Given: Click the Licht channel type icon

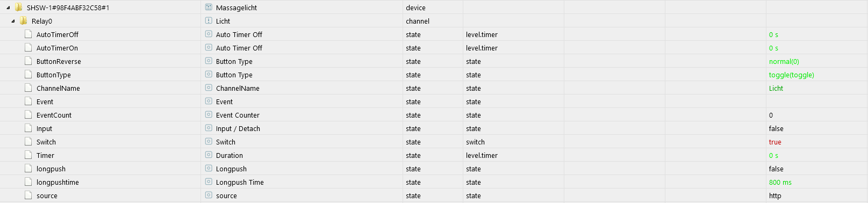Looking at the screenshot, I should [x=209, y=21].
